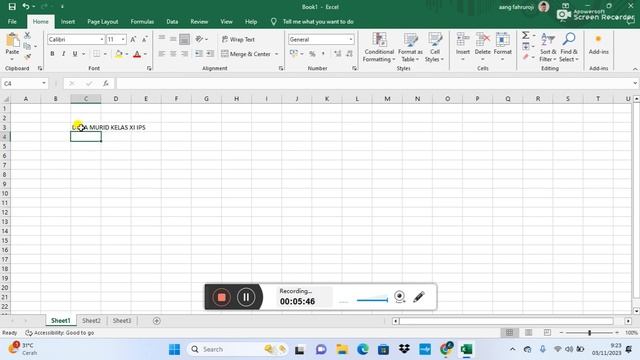The width and height of the screenshot is (640, 360).
Task: Stop the recording with the red button
Action: click(x=221, y=297)
